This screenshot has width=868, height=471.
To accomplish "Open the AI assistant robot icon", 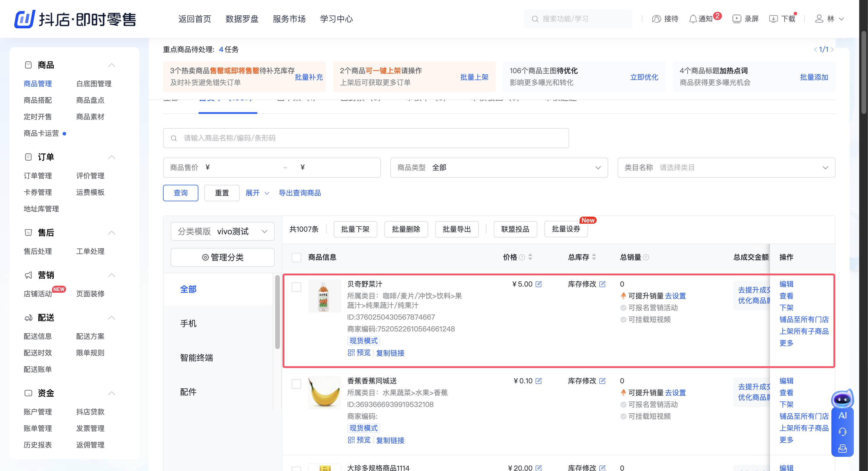I will point(842,399).
